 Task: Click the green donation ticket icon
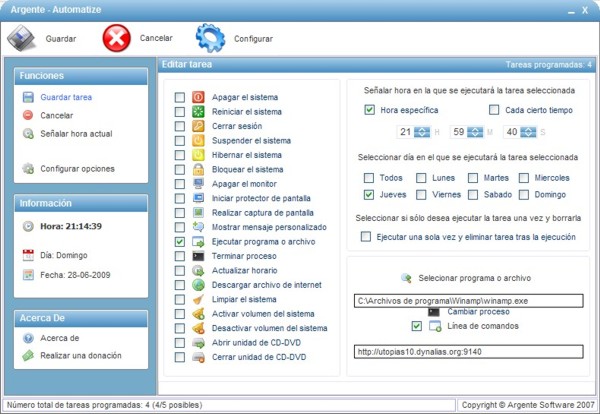coord(28,355)
